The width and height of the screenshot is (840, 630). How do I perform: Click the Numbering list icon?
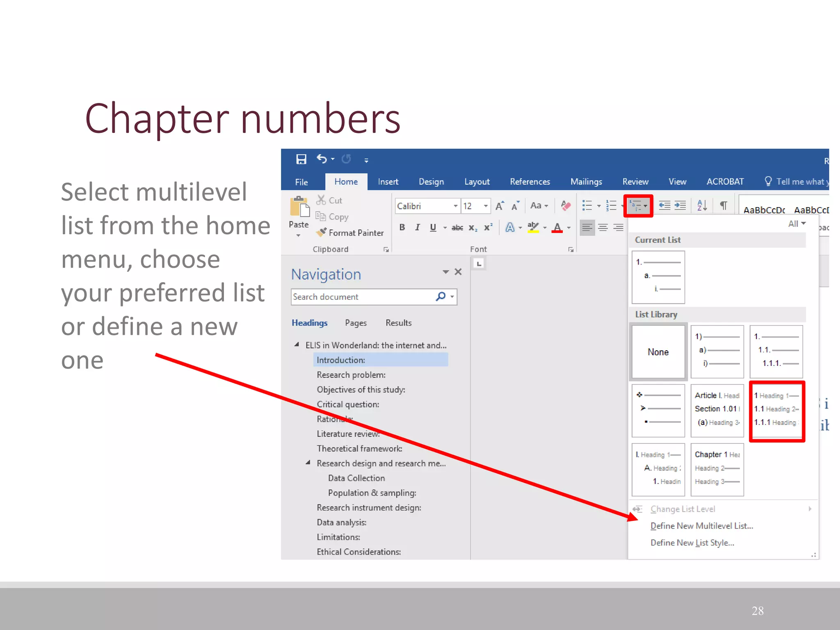(x=611, y=205)
